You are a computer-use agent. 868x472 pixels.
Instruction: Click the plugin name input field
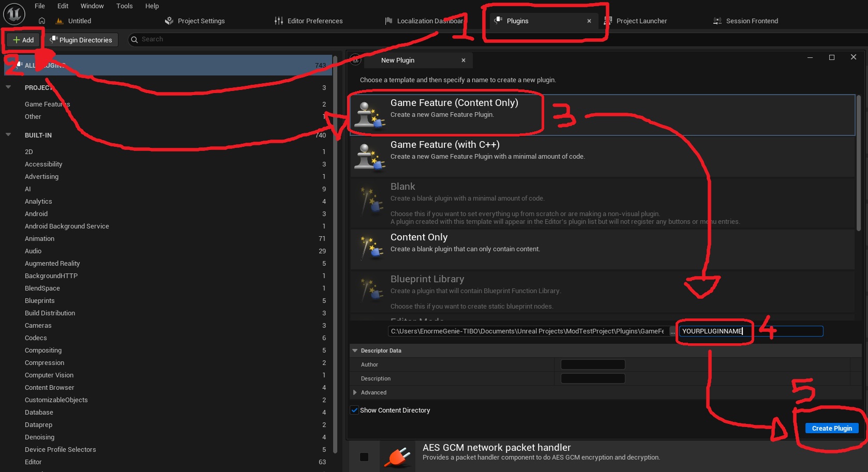751,331
